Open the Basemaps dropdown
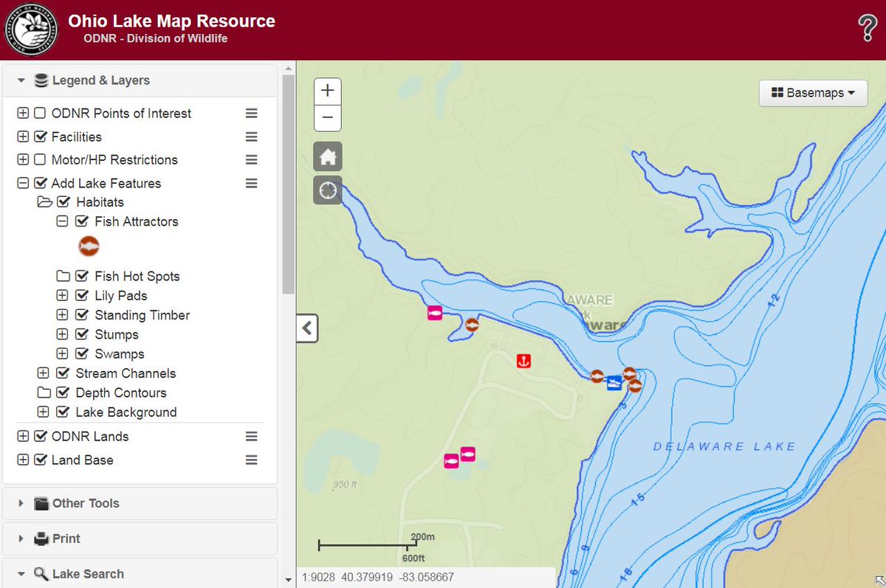886x588 pixels. (813, 93)
